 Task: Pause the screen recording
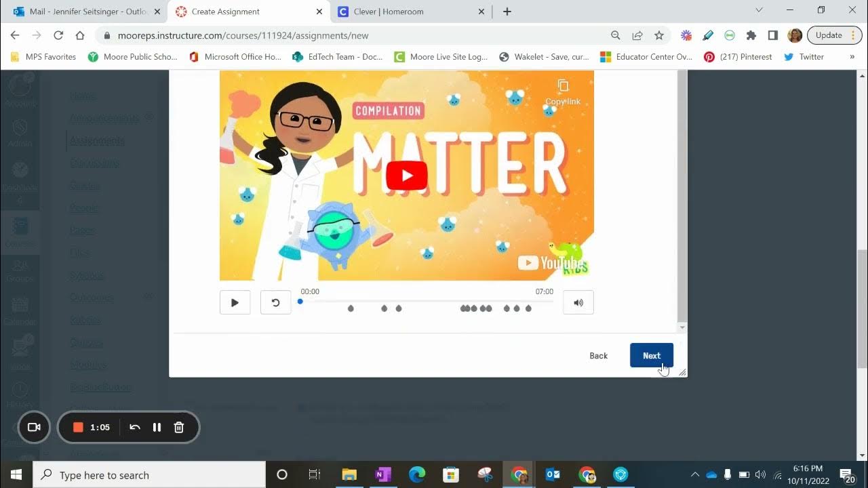pos(157,427)
